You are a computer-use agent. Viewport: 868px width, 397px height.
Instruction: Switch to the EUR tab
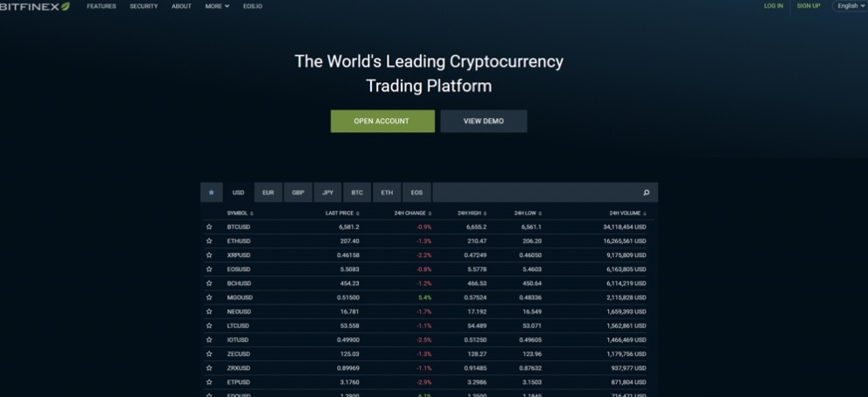[269, 192]
